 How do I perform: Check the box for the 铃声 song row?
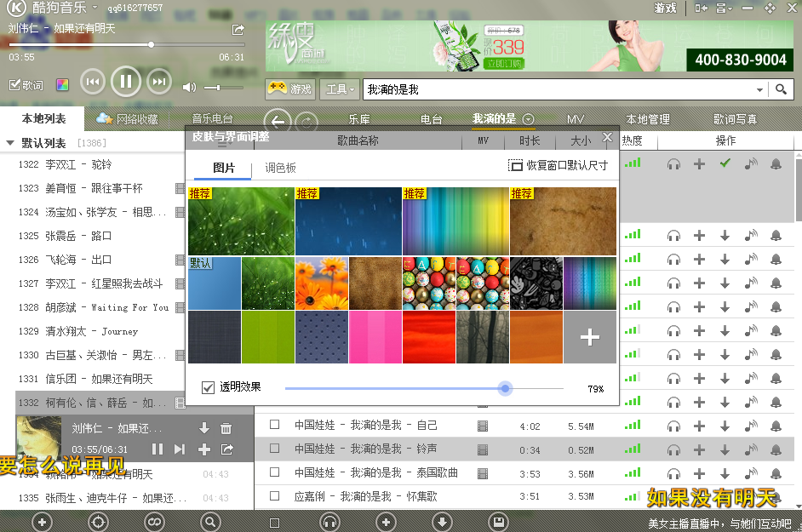[x=274, y=449]
